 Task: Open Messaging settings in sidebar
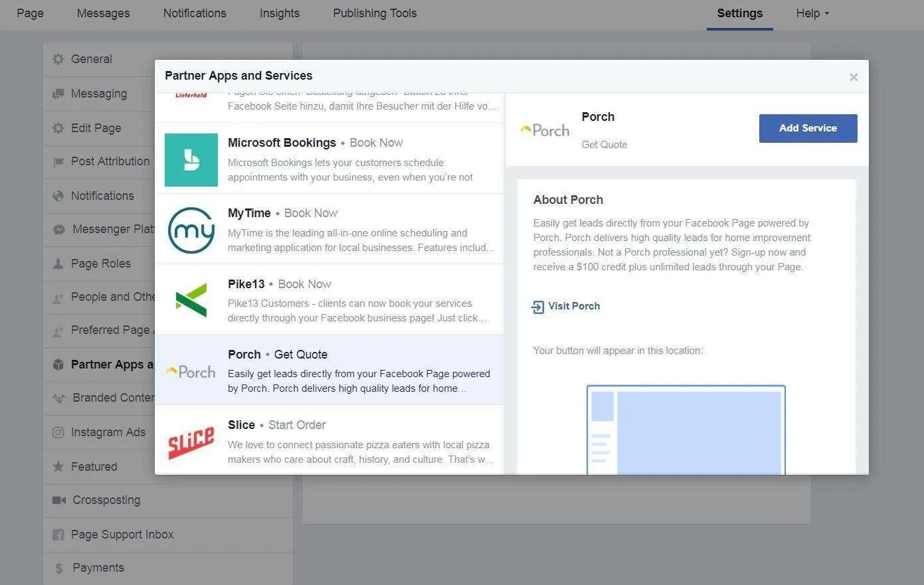(100, 94)
